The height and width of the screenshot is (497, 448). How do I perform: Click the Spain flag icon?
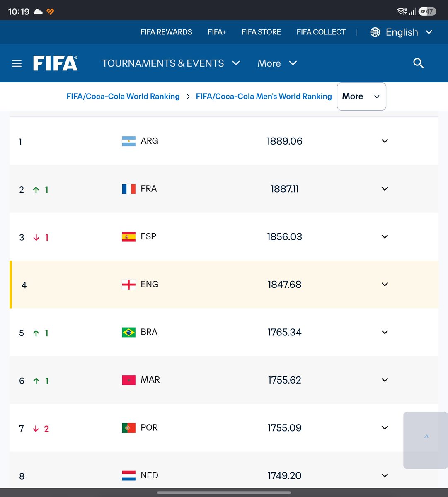click(x=128, y=236)
